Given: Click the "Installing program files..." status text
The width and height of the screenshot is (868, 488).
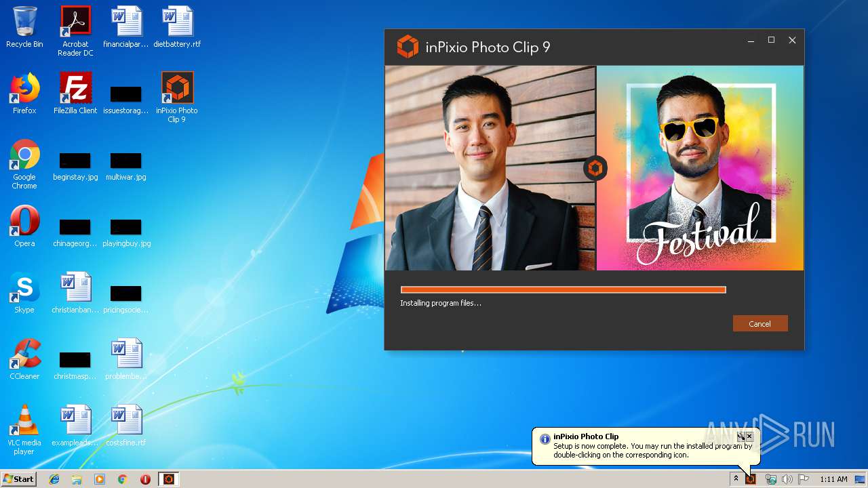Looking at the screenshot, I should 441,303.
